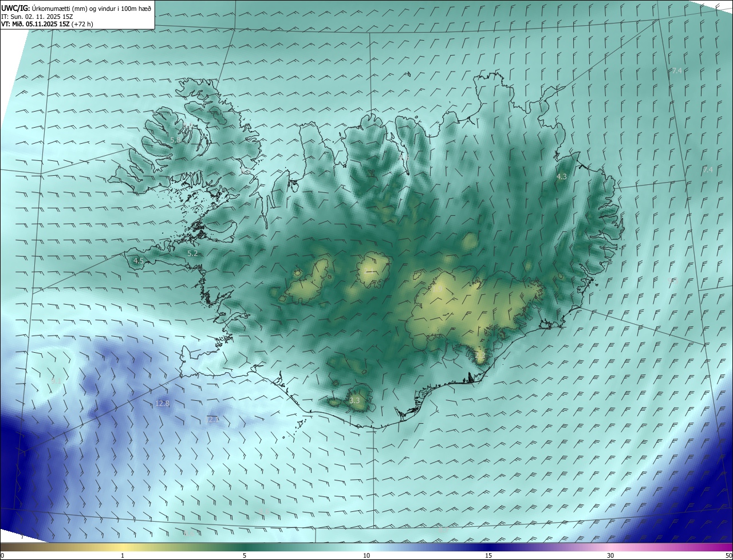The image size is (733, 560).
Task: Click the precipitation color scale bar
Action: pos(366,547)
